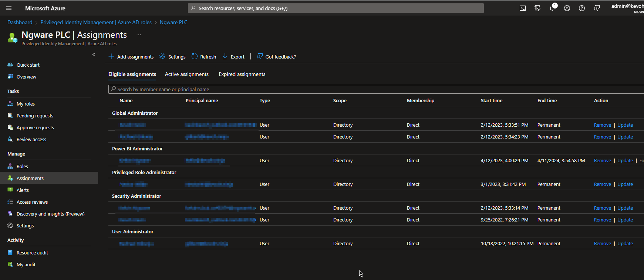This screenshot has width=644, height=280.
Task: Open Access reviews in sidebar
Action: pos(32,202)
